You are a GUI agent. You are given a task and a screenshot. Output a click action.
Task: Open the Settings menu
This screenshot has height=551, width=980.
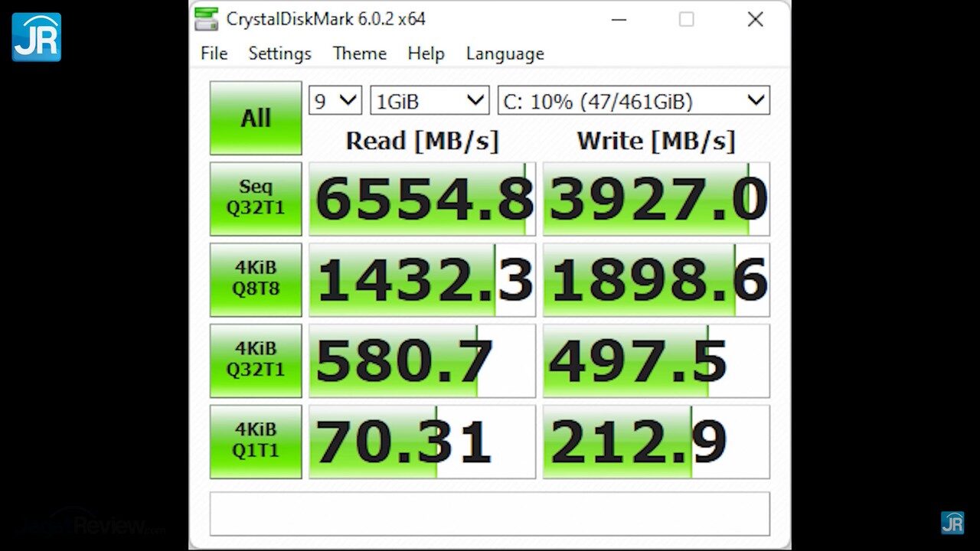(279, 54)
